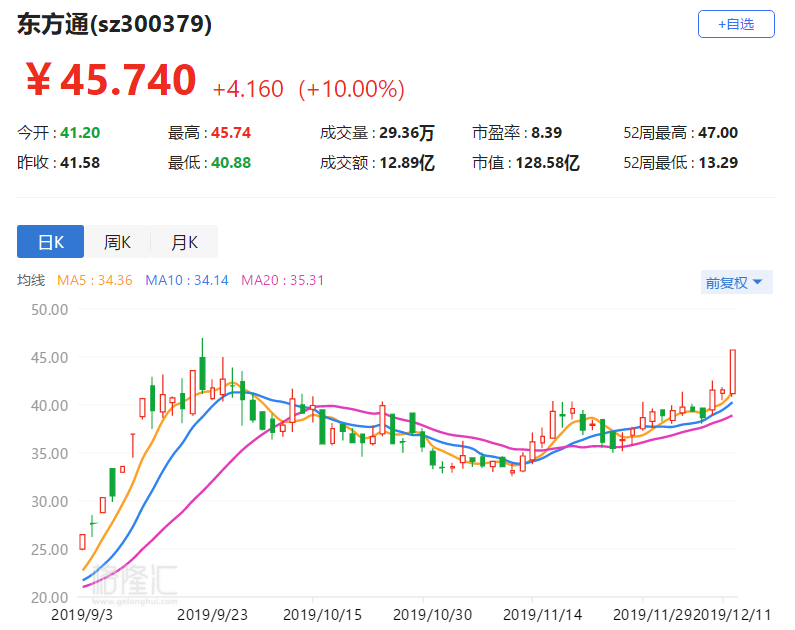Add stock via +自选 button
The image size is (795, 630).
(x=736, y=24)
